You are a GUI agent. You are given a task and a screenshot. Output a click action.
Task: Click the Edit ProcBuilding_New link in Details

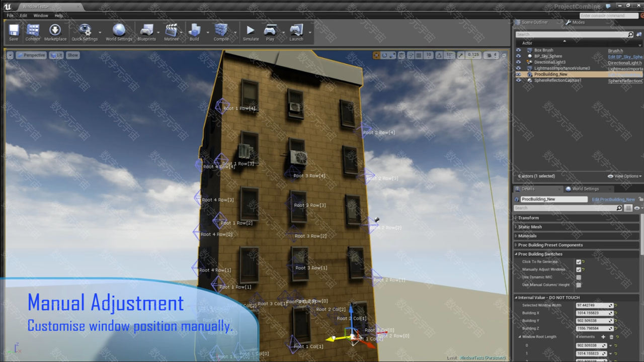pyautogui.click(x=613, y=200)
